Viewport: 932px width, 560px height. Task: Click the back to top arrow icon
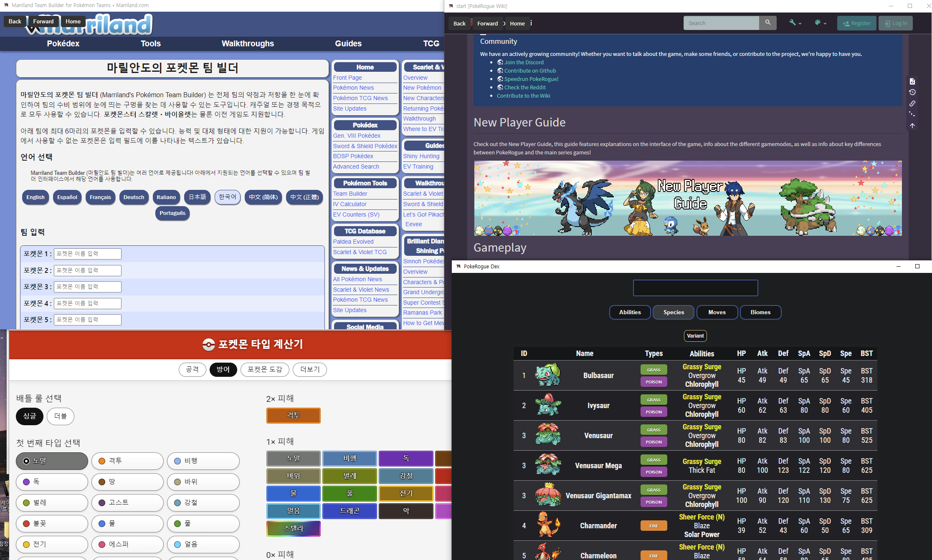tap(912, 126)
